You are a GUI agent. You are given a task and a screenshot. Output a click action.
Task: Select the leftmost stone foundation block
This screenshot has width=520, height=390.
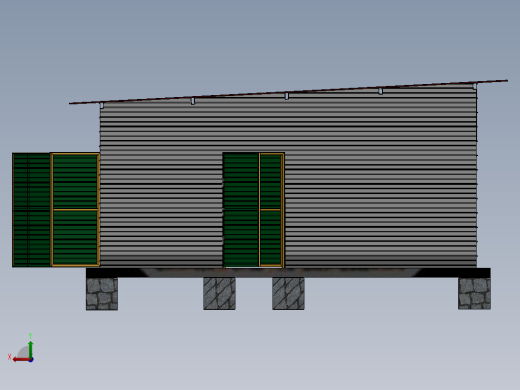(x=102, y=294)
